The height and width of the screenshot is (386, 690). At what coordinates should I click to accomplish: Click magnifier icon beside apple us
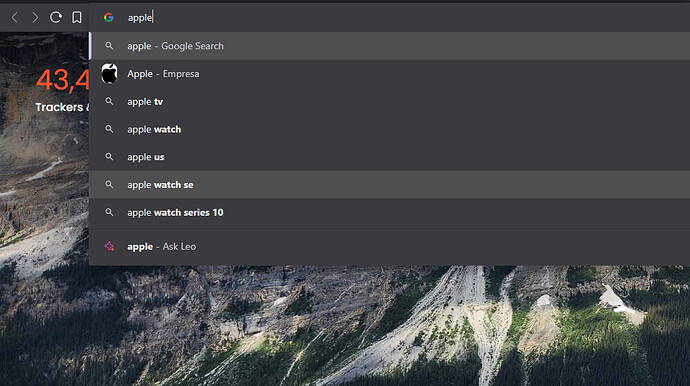(109, 157)
